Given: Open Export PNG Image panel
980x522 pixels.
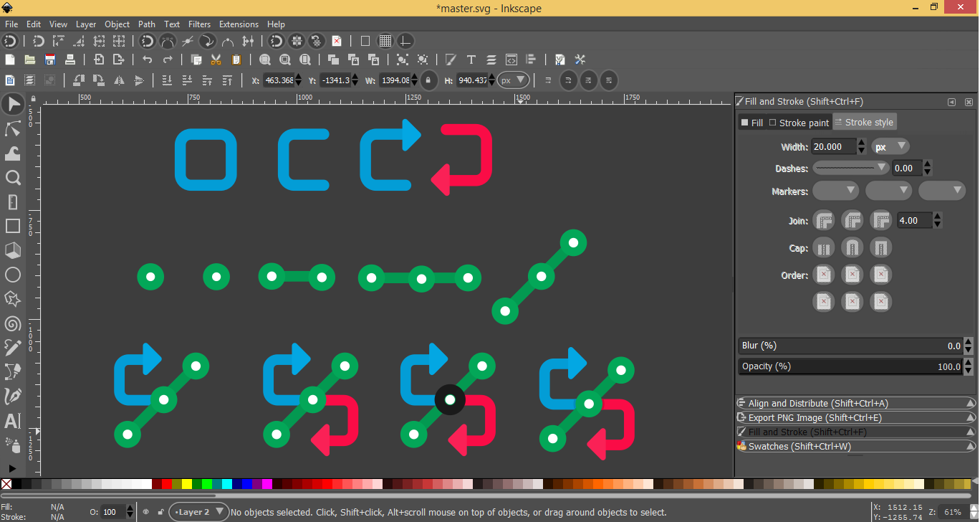Looking at the screenshot, I should tap(856, 418).
